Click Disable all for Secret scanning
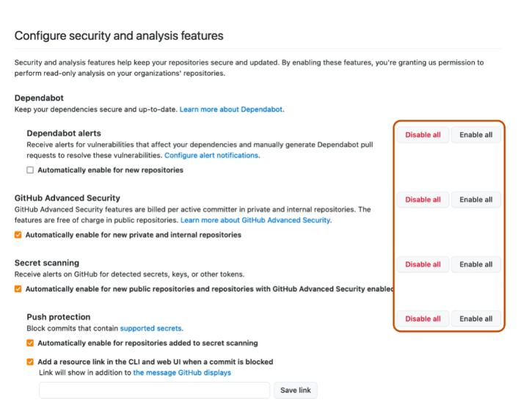532x406 pixels. 423,264
